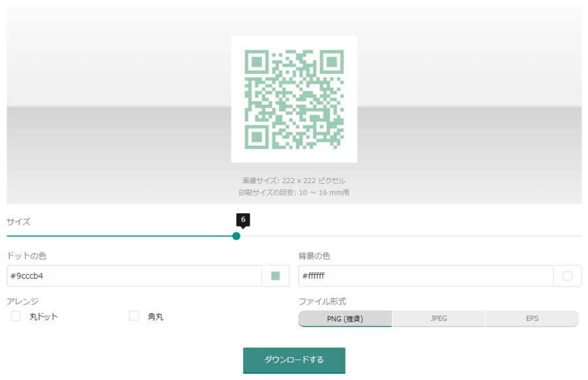
Task: Click the ファイル形式 section label
Action: point(322,302)
